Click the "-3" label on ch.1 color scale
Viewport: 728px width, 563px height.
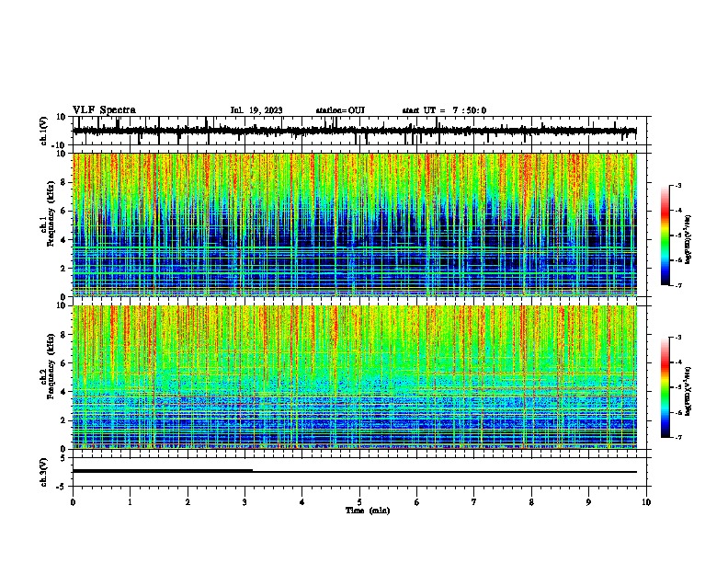click(x=678, y=185)
